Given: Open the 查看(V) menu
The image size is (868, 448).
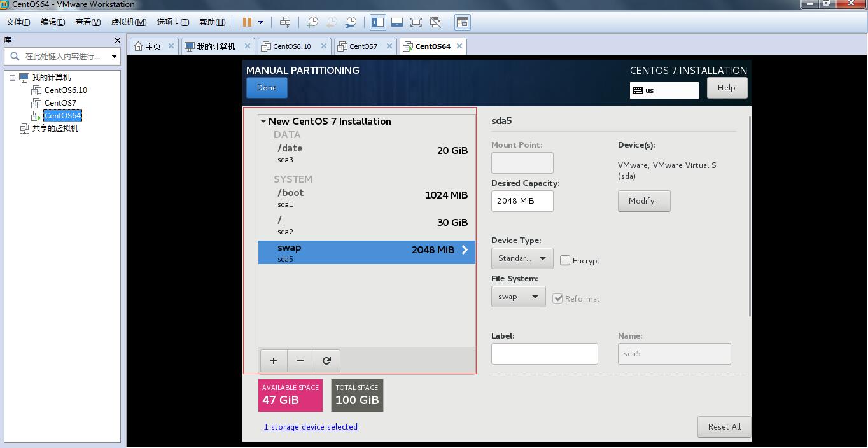Looking at the screenshot, I should pyautogui.click(x=88, y=22).
